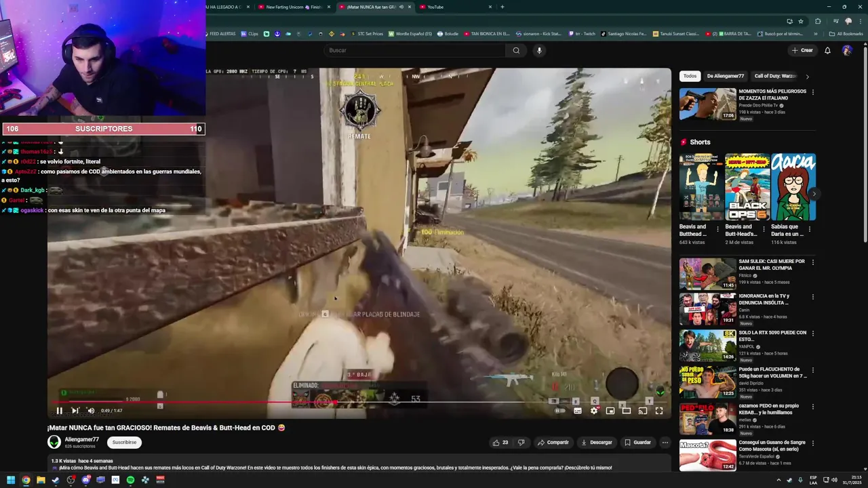Open a new browser tab
Viewport: 868px width, 488px height.
coord(502,7)
